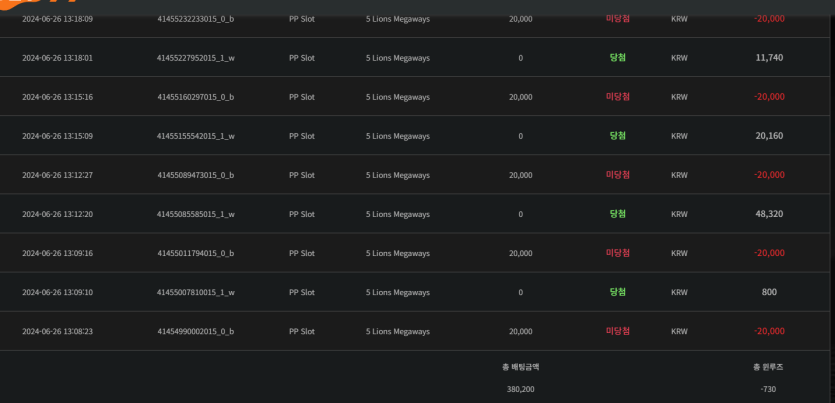Click transaction ID 41455155542015_1_w
The height and width of the screenshot is (403, 835).
pos(195,136)
